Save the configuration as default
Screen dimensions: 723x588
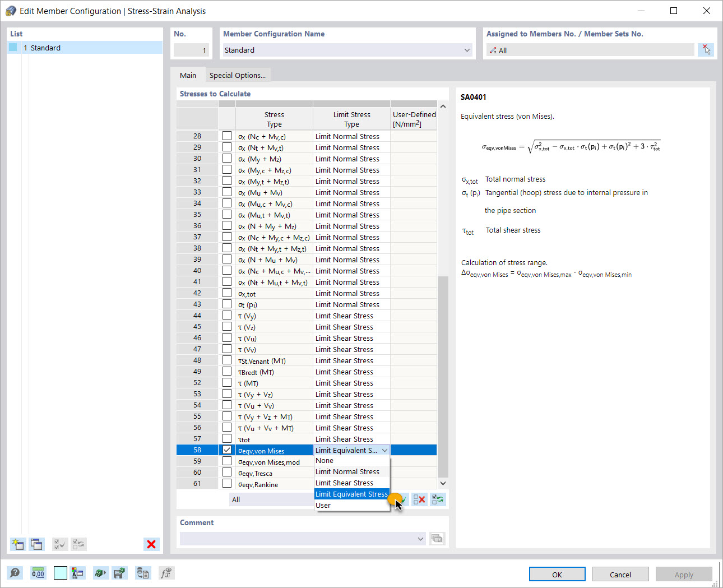[120, 572]
